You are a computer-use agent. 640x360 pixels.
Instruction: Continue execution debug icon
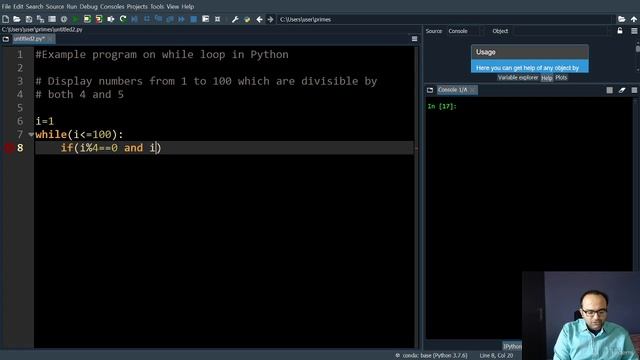(x=181, y=19)
